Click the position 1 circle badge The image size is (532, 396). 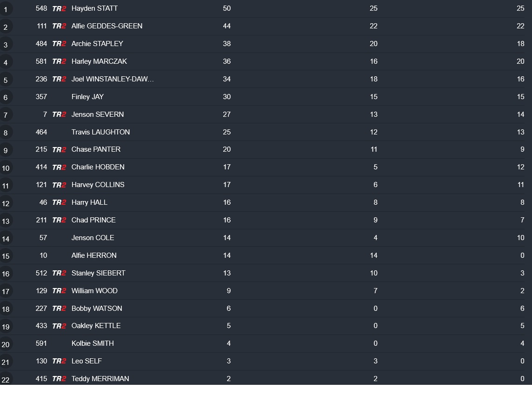coord(6,9)
